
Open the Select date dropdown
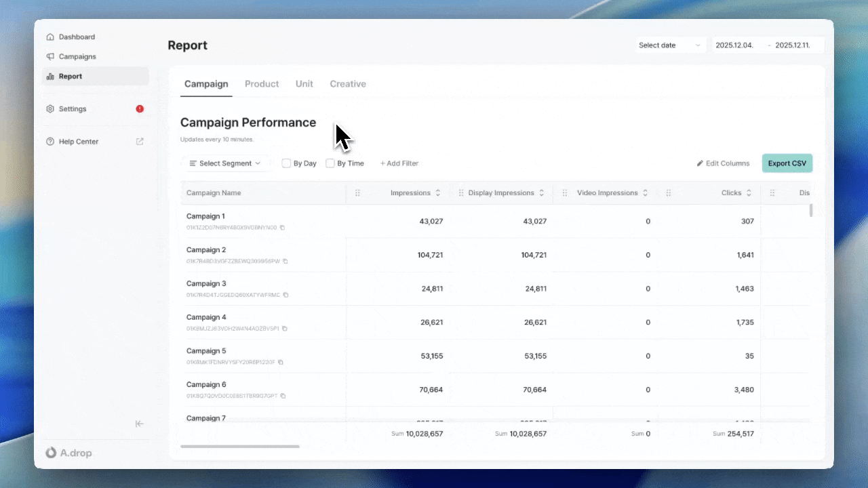click(x=669, y=45)
